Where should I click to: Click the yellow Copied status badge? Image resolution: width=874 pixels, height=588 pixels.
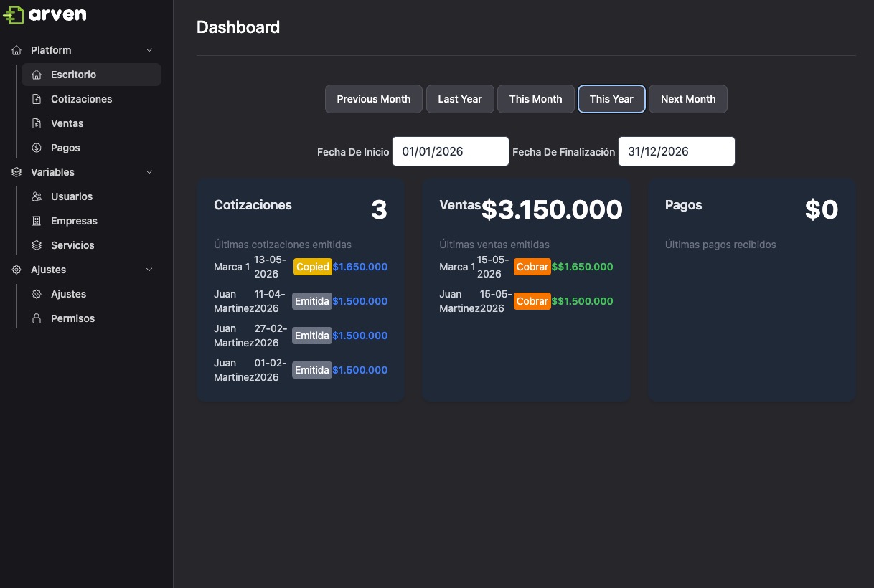tap(312, 267)
